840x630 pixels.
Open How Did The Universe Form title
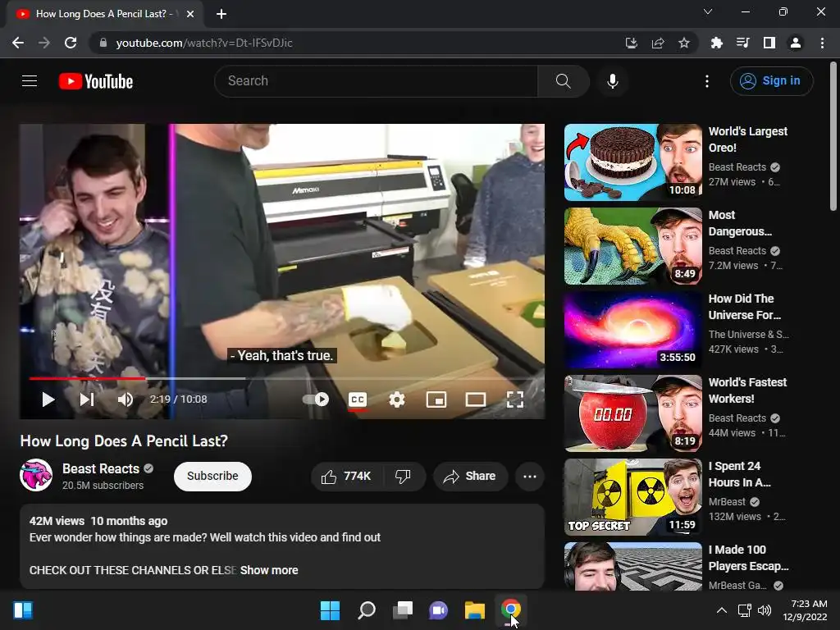[x=745, y=307]
